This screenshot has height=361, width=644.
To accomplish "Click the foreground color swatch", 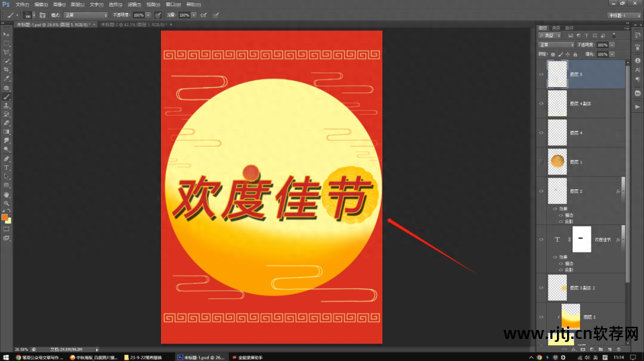I will (x=5, y=218).
